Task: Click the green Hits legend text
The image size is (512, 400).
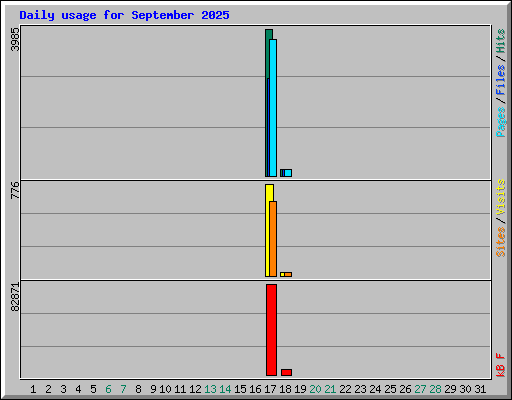Action: (x=500, y=41)
